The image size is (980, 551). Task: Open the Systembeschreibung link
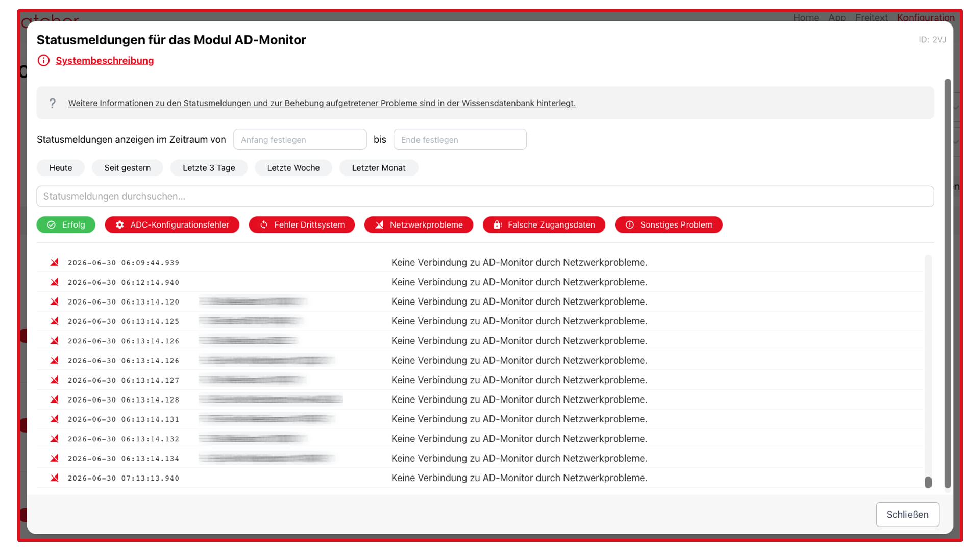tap(105, 61)
